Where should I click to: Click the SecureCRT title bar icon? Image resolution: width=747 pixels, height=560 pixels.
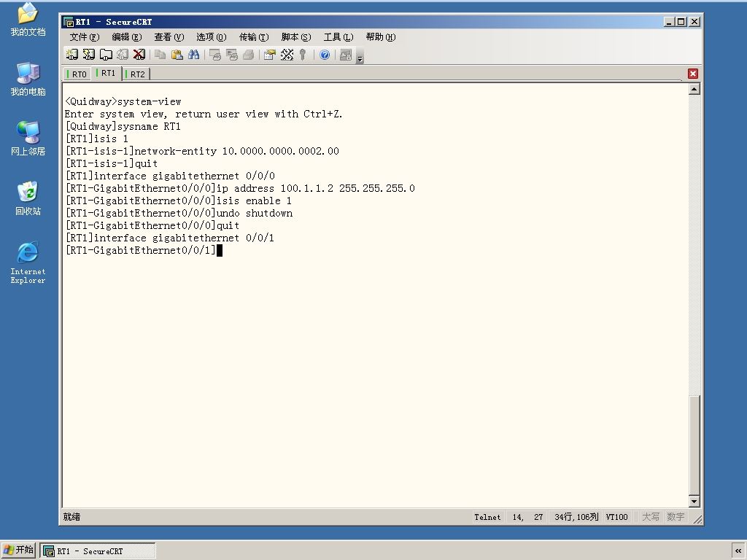[69, 22]
